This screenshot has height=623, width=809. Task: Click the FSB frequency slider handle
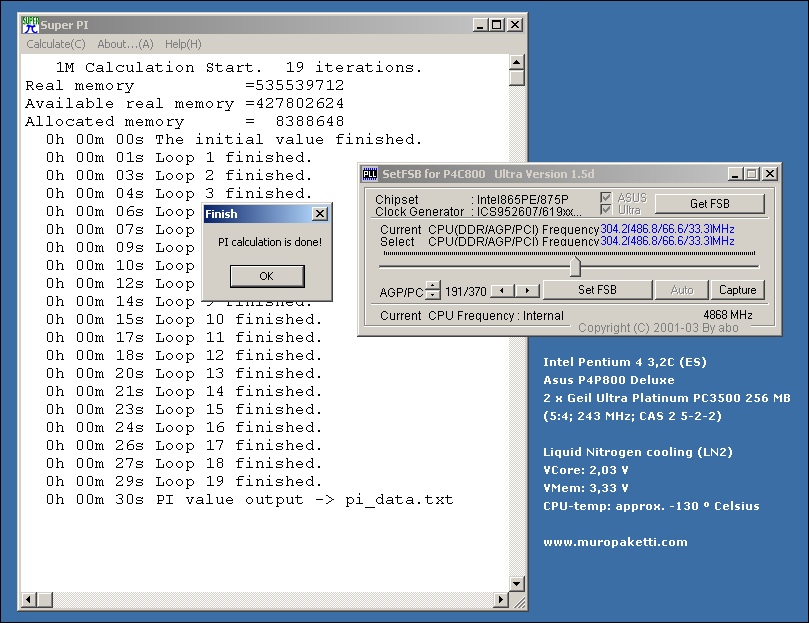coord(575,267)
